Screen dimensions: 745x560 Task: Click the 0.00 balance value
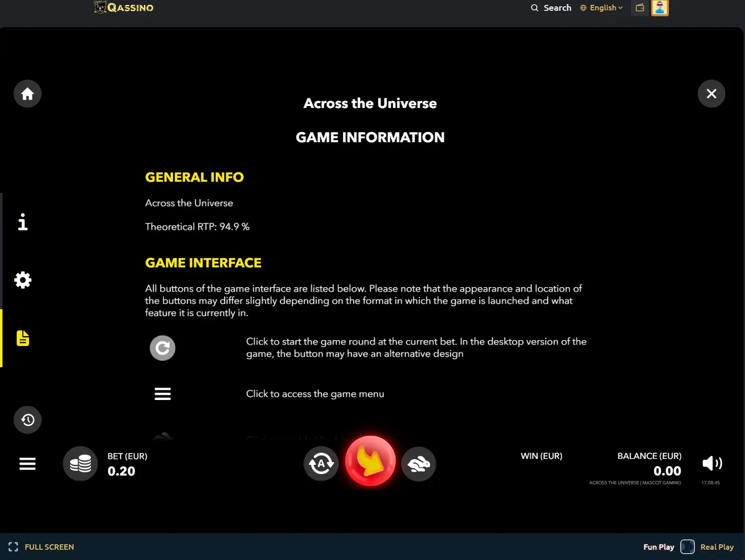(x=667, y=471)
